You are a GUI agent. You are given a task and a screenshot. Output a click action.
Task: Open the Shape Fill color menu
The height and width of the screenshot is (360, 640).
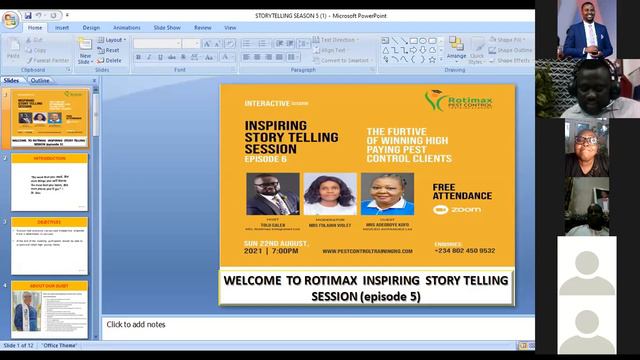(x=507, y=40)
